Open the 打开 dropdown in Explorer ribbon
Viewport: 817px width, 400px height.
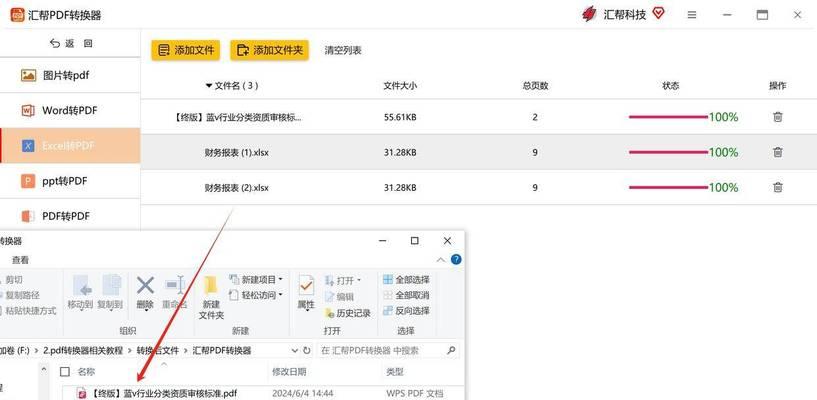click(343, 281)
